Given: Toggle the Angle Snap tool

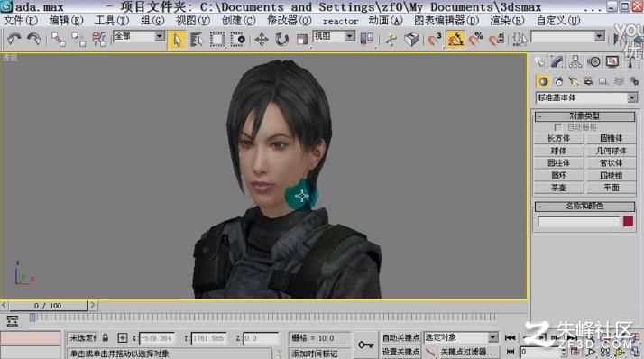Looking at the screenshot, I should pos(455,40).
